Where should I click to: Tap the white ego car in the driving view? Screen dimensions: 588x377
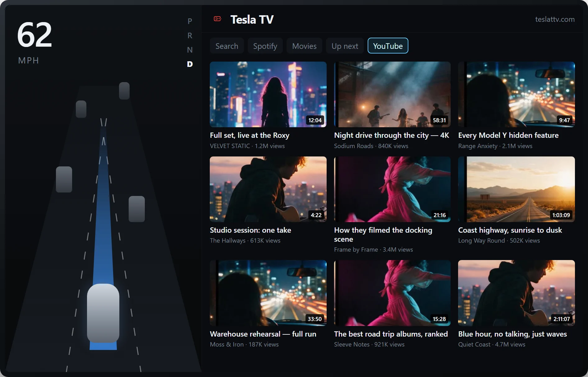pyautogui.click(x=103, y=313)
